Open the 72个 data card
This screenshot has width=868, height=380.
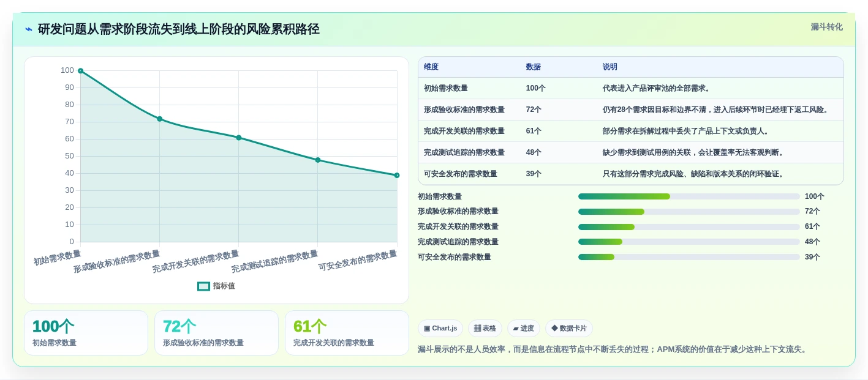click(216, 333)
